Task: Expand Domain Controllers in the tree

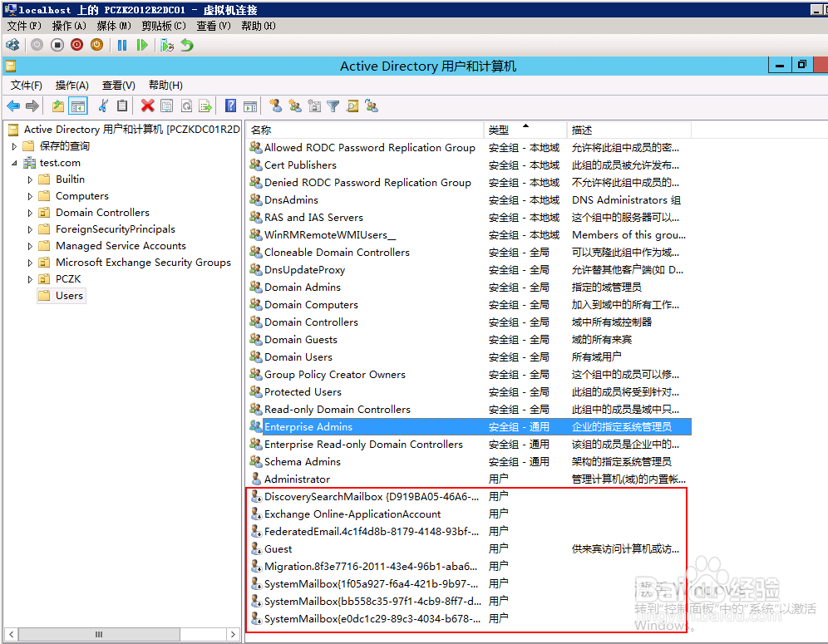Action: click(30, 213)
